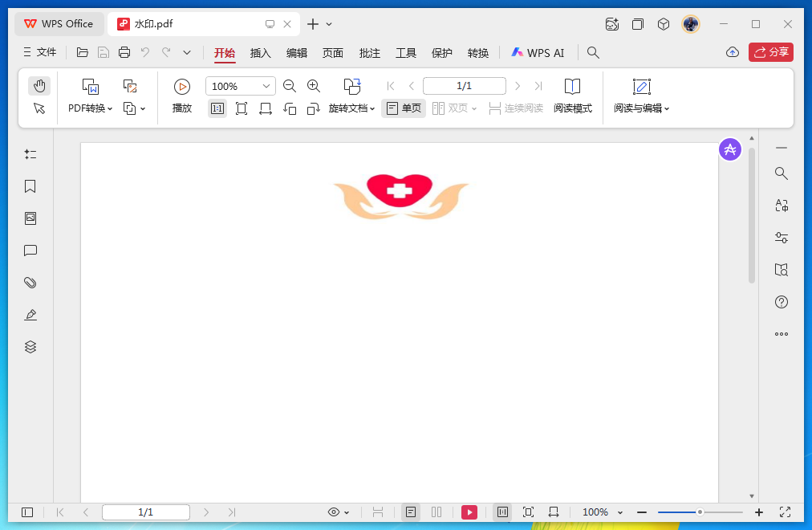Viewport: 812px width, 530px height.
Task: Switch to the 插入 tab
Action: (261, 53)
